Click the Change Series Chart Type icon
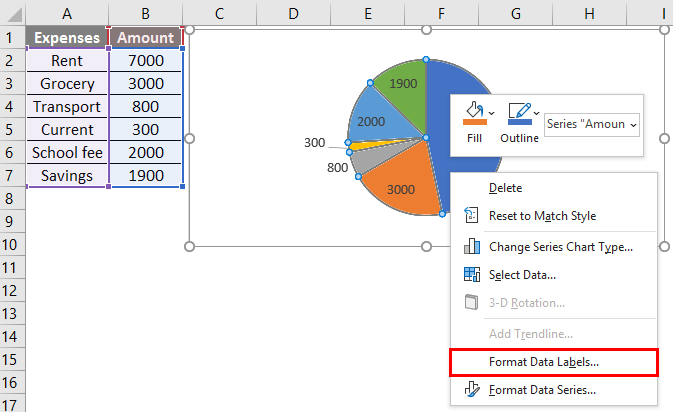The height and width of the screenshot is (412, 673). pyautogui.click(x=473, y=247)
